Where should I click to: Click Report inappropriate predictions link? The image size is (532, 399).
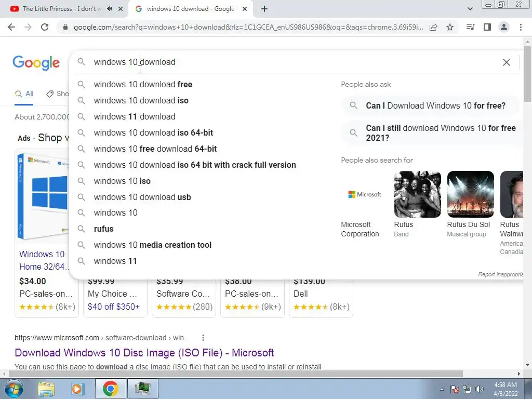pos(500,274)
